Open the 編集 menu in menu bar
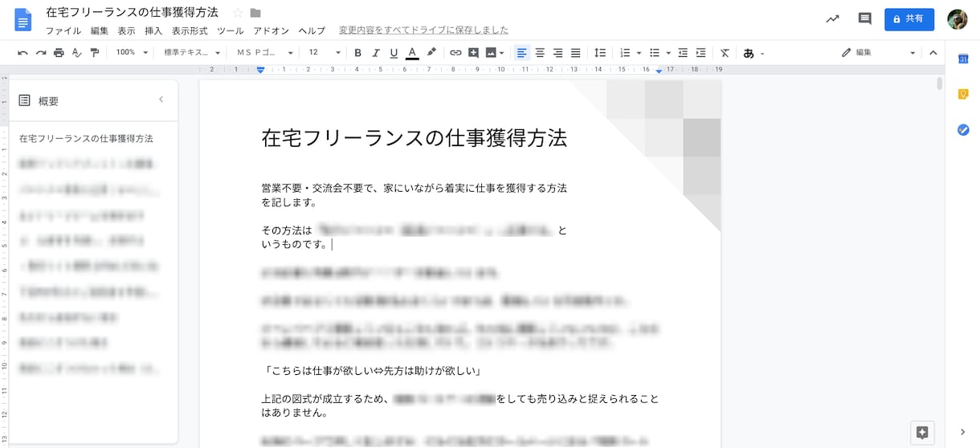Image resolution: width=980 pixels, height=448 pixels. pyautogui.click(x=100, y=31)
